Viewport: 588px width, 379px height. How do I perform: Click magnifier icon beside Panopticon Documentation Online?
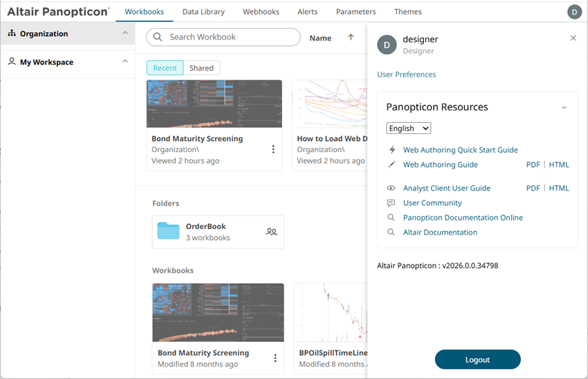pyautogui.click(x=391, y=218)
